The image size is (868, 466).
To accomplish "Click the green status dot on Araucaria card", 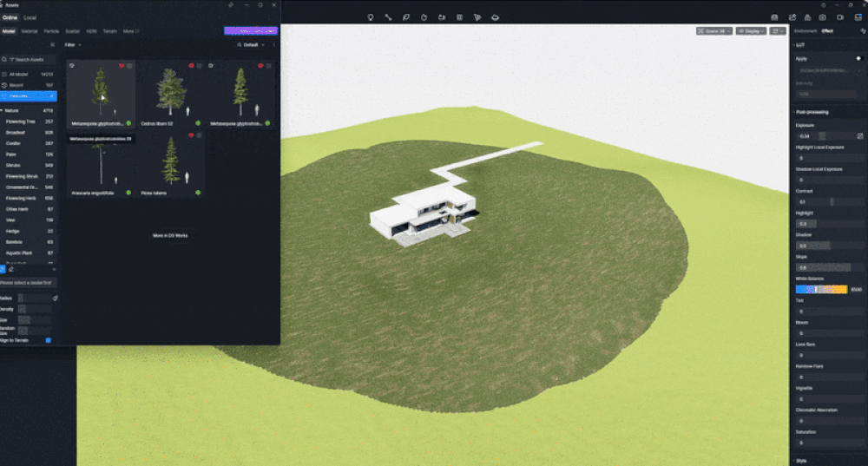I will [128, 193].
